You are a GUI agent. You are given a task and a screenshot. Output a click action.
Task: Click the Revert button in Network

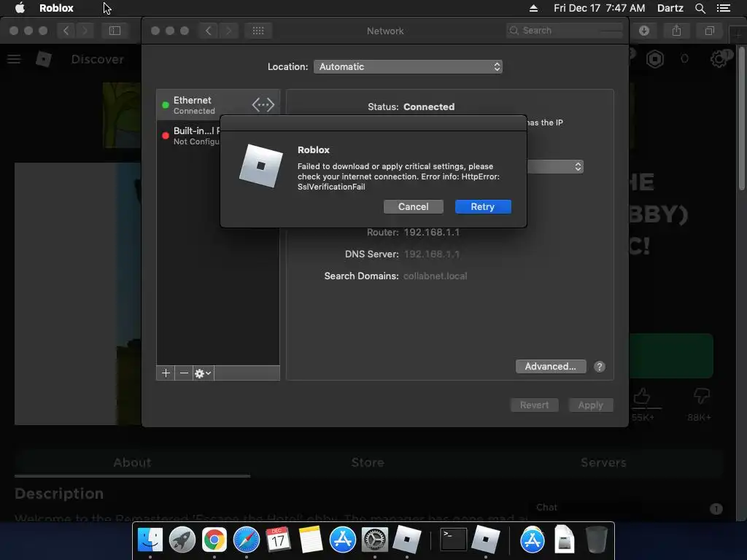point(534,405)
